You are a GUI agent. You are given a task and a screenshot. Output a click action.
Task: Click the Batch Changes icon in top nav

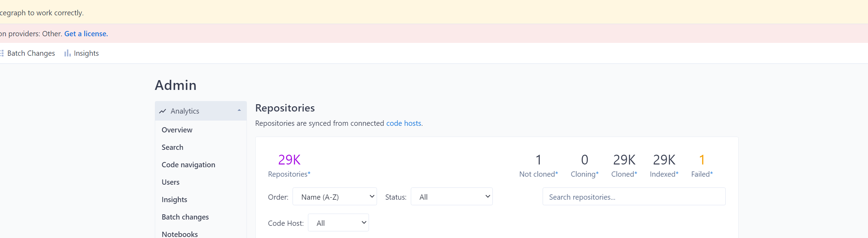[2, 53]
